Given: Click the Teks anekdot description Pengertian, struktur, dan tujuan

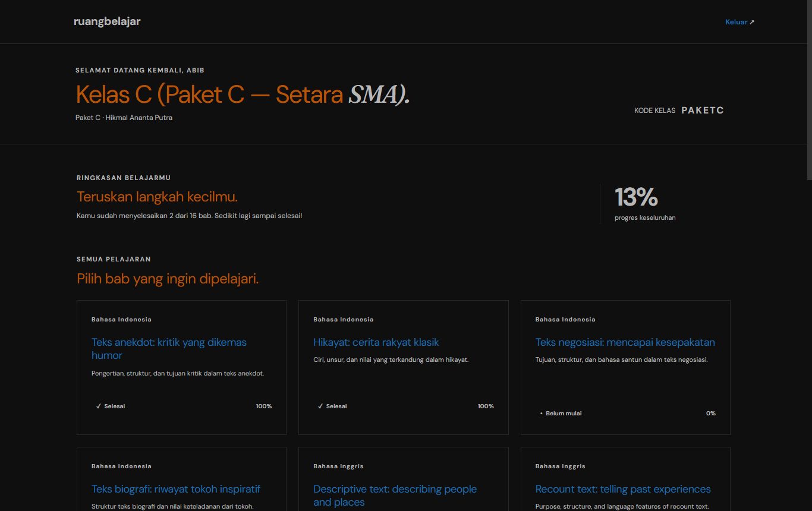Looking at the screenshot, I should coord(178,374).
